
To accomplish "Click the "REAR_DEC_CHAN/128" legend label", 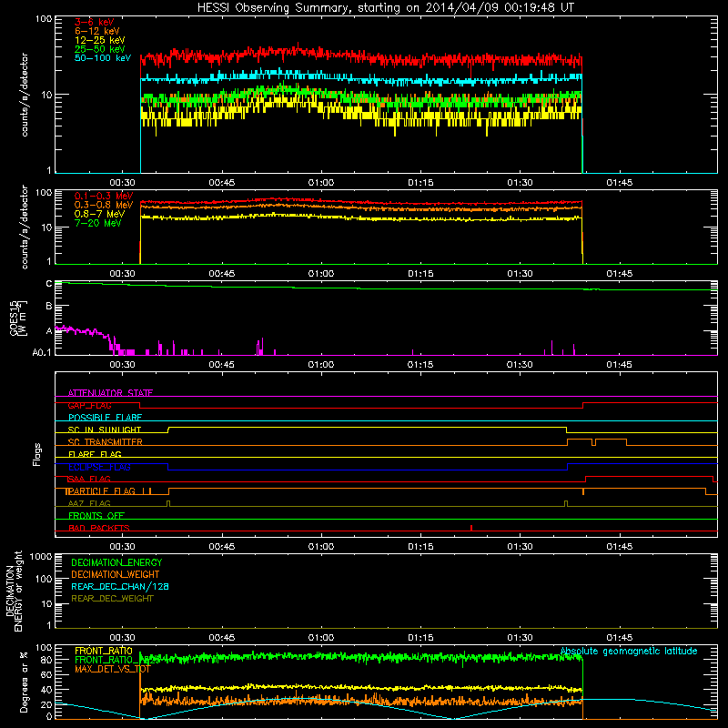I will [120, 586].
